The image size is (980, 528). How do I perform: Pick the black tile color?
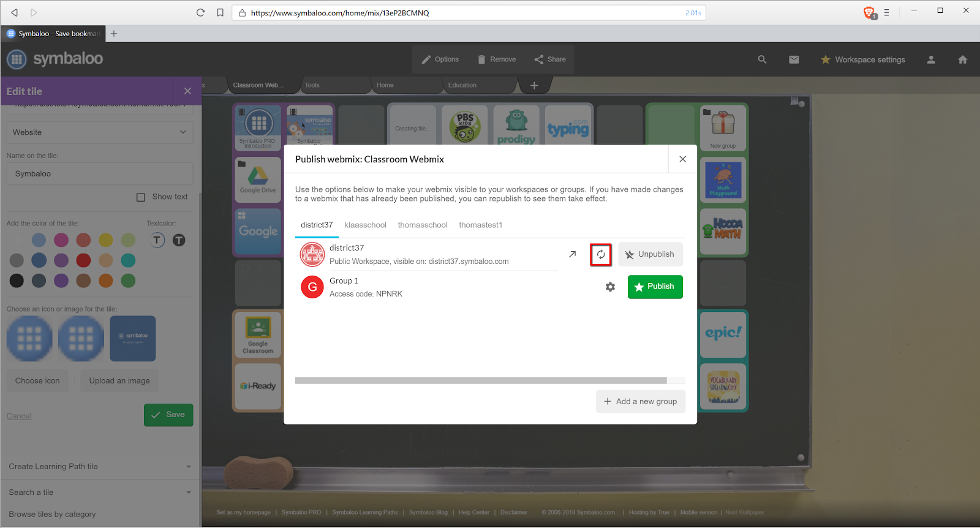click(17, 281)
